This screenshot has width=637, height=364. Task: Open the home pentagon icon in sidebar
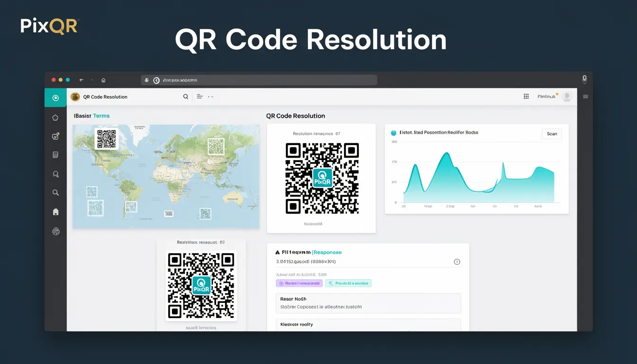(55, 118)
